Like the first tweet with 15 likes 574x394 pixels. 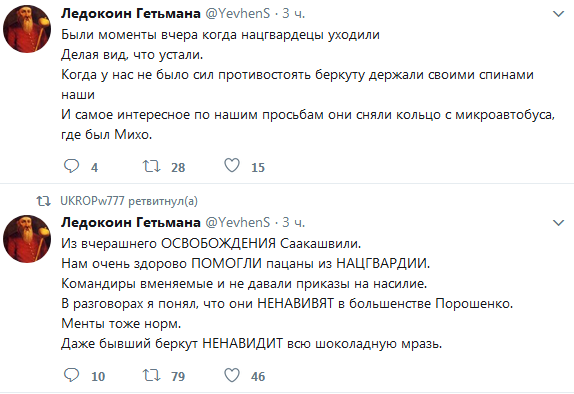coord(232,166)
